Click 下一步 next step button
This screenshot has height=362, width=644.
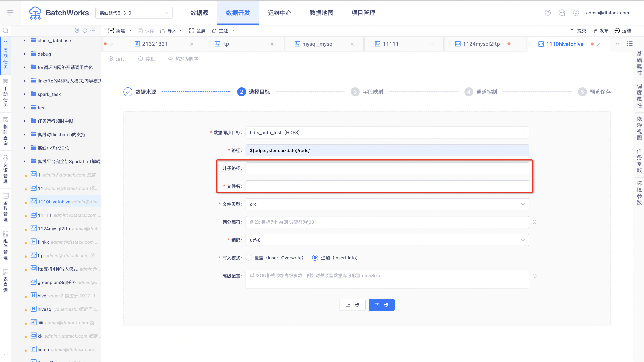pyautogui.click(x=381, y=305)
